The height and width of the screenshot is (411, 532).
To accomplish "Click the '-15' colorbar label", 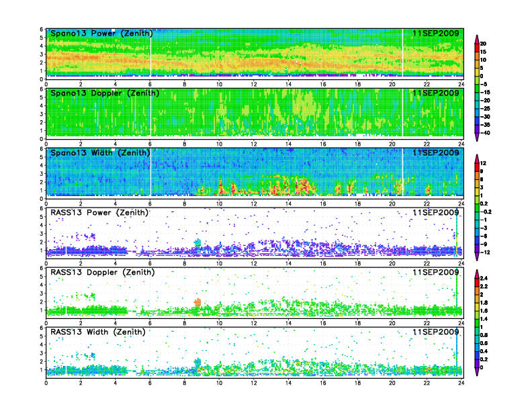I will tap(485, 93).
